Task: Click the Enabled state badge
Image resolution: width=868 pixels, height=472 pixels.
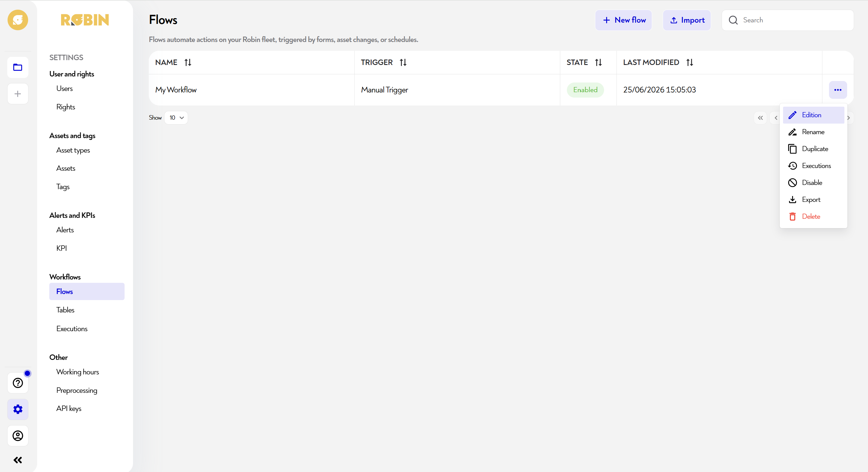Action: tap(585, 90)
